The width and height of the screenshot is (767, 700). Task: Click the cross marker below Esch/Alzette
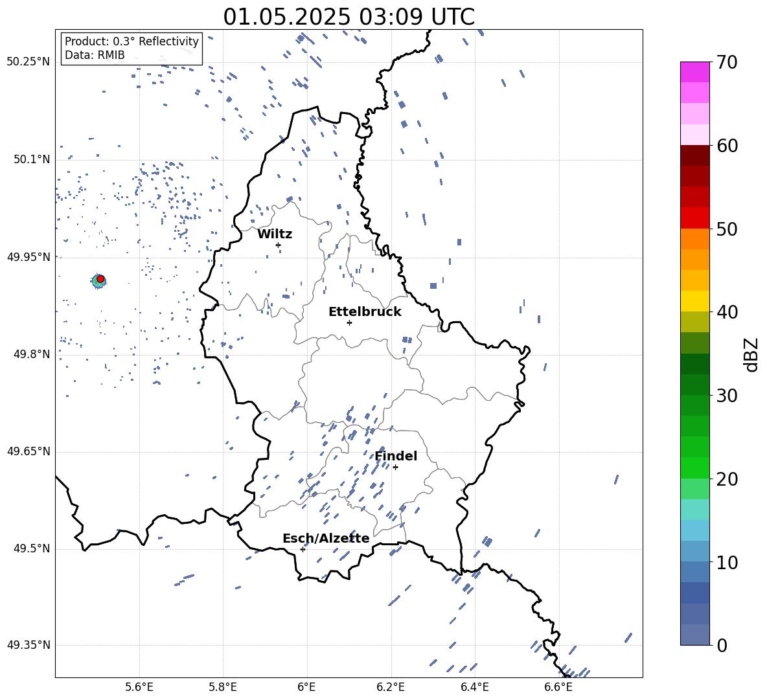[303, 549]
